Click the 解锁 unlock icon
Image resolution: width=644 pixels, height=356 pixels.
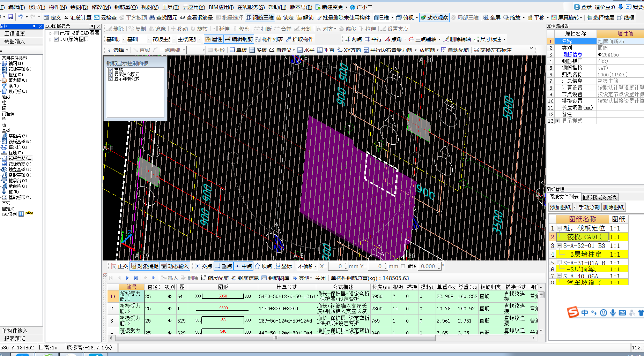[305, 17]
